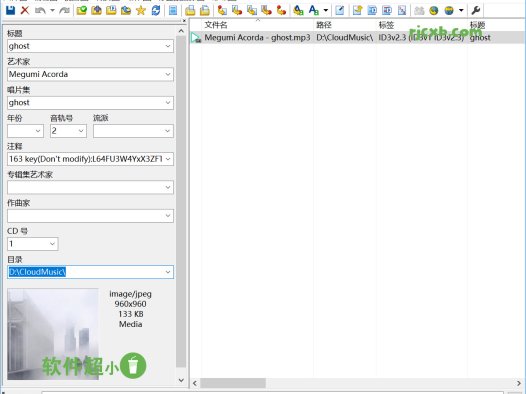The width and height of the screenshot is (526, 394).
Task: Expand the 标题 field dropdown
Action: [x=168, y=46]
